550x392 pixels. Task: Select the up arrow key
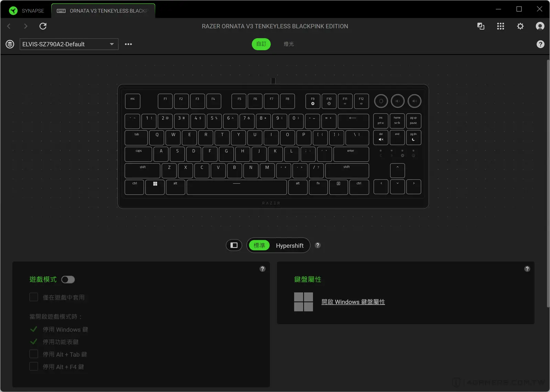397,171
